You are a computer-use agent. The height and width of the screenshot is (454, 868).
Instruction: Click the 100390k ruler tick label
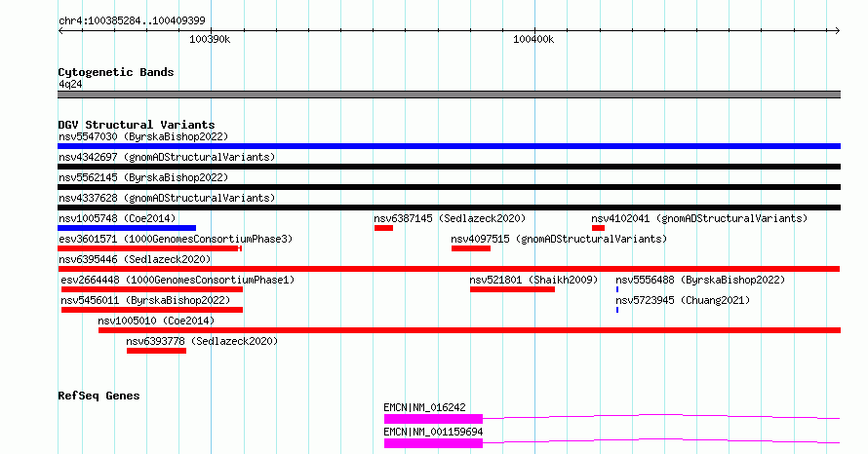(x=210, y=39)
